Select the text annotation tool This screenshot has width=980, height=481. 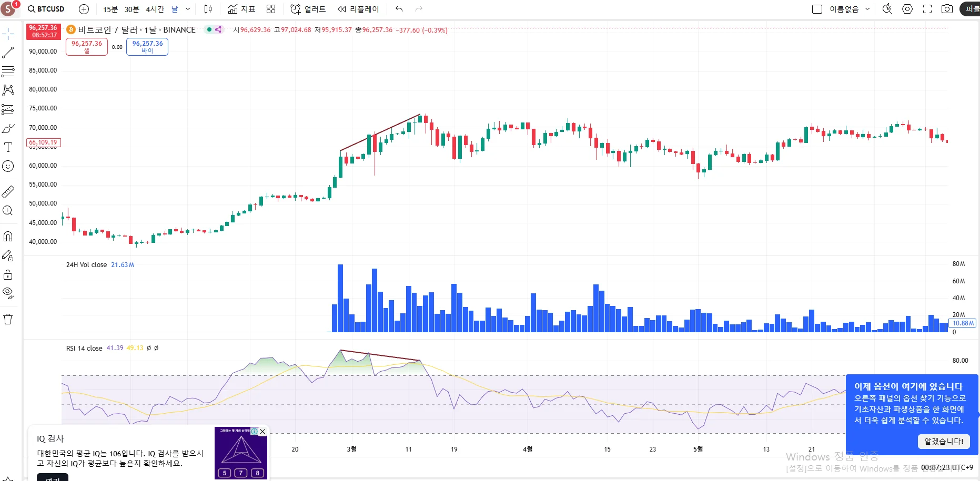[8, 147]
